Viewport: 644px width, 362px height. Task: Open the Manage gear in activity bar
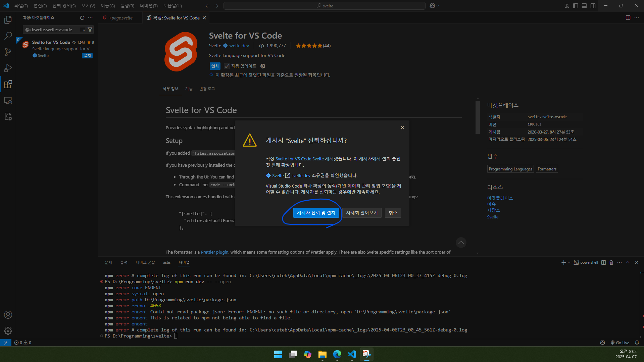click(8, 331)
